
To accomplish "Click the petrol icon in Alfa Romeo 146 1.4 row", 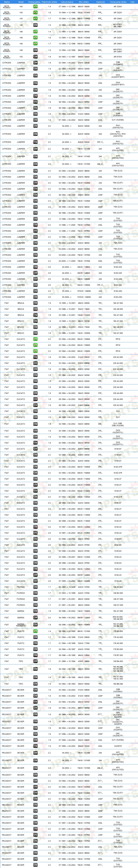I will click(35, 32).
